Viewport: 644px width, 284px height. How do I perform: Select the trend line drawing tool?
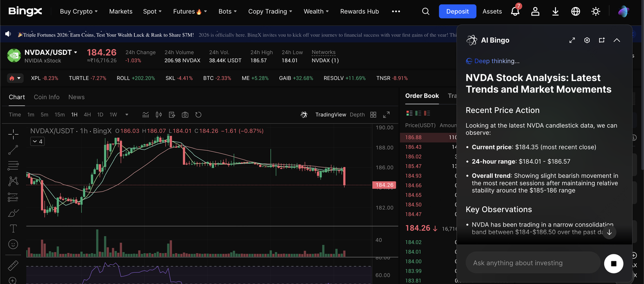[13, 149]
